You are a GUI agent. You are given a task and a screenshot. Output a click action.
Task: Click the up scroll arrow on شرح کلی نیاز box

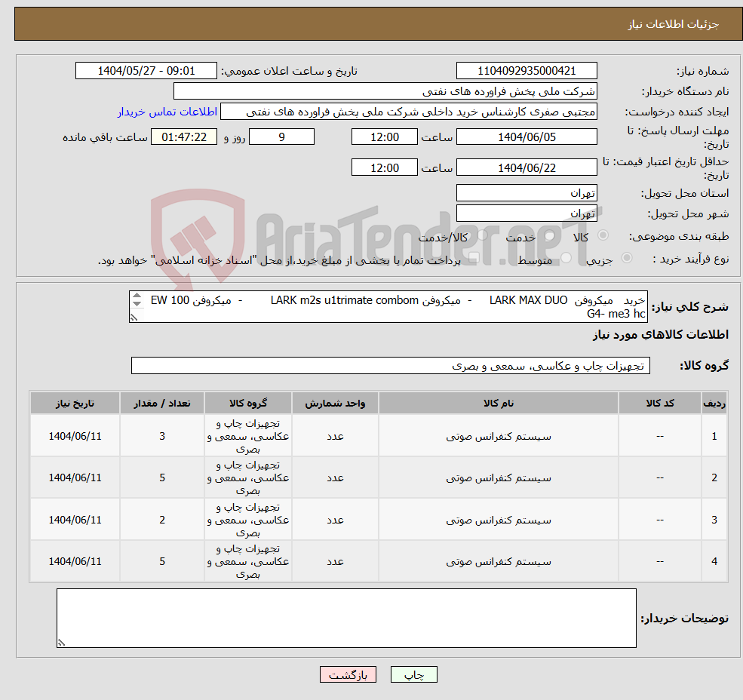tap(136, 296)
